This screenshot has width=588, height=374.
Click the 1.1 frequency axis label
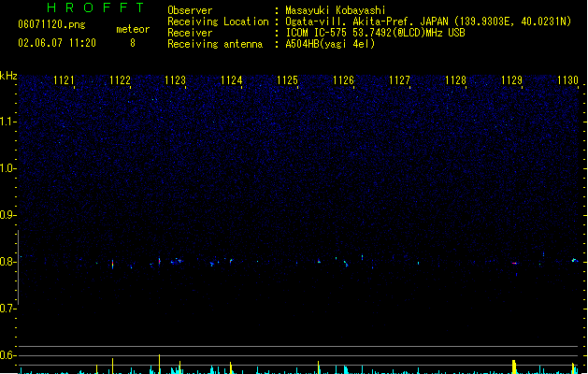[7, 122]
